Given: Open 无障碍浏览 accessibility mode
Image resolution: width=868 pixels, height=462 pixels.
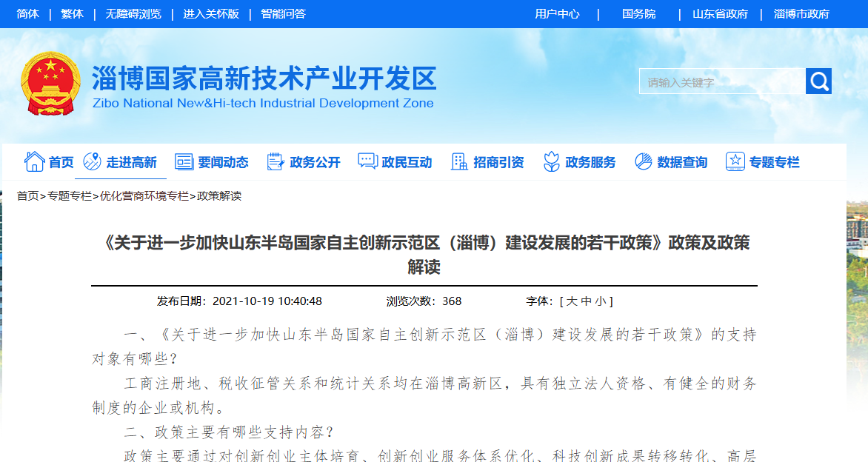Looking at the screenshot, I should click(x=133, y=13).
